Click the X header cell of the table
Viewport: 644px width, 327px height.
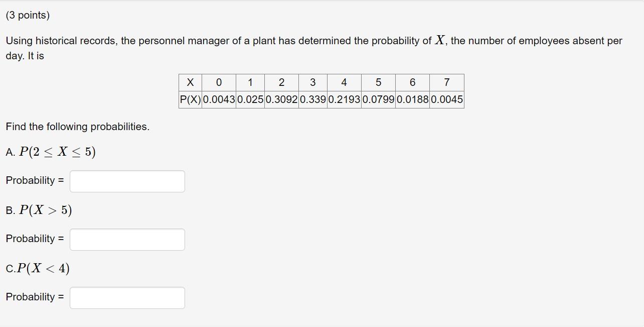pyautogui.click(x=190, y=82)
